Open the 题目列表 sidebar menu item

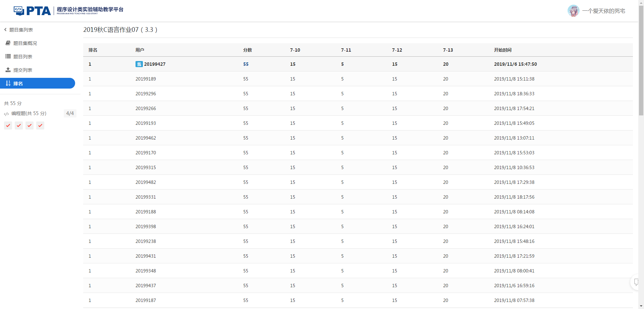click(23, 56)
